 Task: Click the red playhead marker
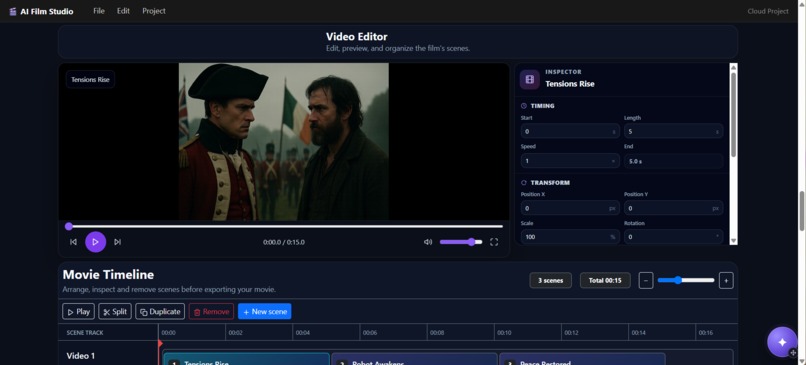160,343
